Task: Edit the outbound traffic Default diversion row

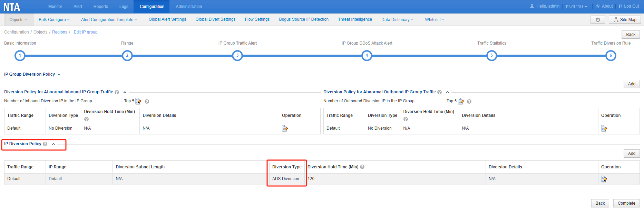Action: (x=604, y=129)
